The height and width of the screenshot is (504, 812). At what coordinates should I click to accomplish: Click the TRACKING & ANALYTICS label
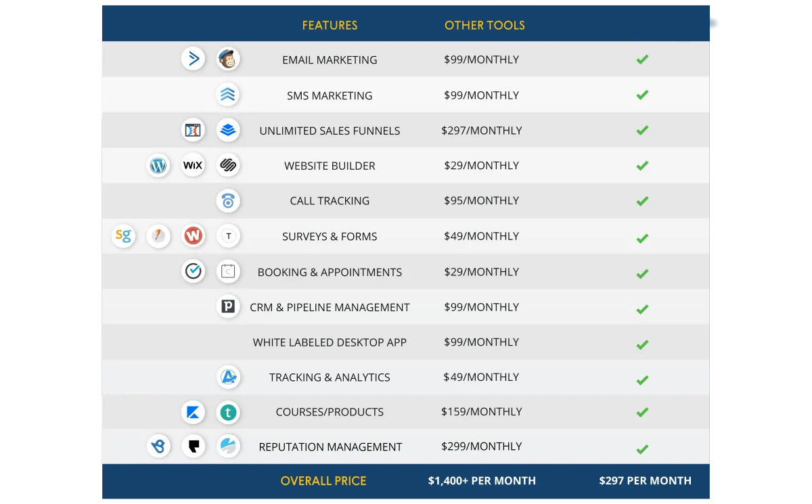pyautogui.click(x=330, y=377)
